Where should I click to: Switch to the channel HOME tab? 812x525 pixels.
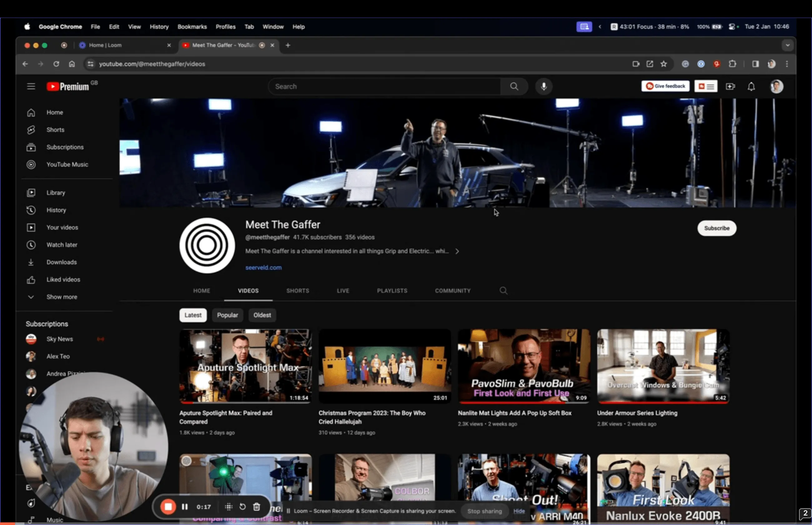click(201, 291)
